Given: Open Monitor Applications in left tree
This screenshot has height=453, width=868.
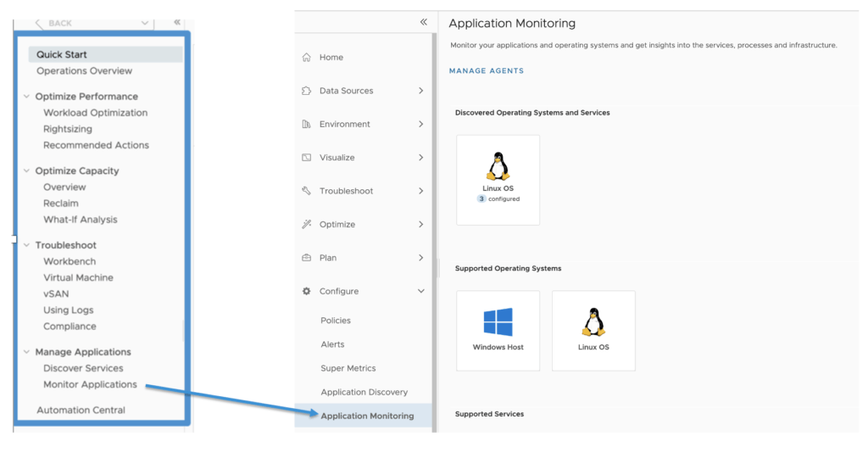Looking at the screenshot, I should [90, 384].
